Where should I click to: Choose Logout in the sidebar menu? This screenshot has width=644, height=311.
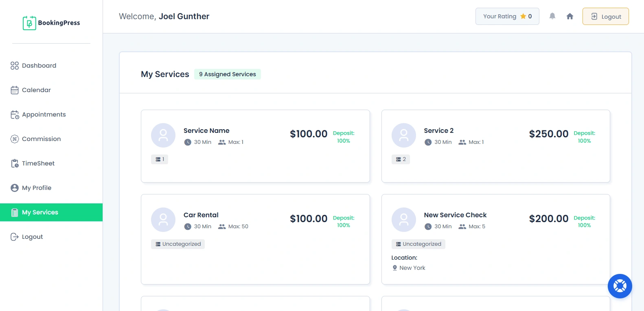coord(51,237)
